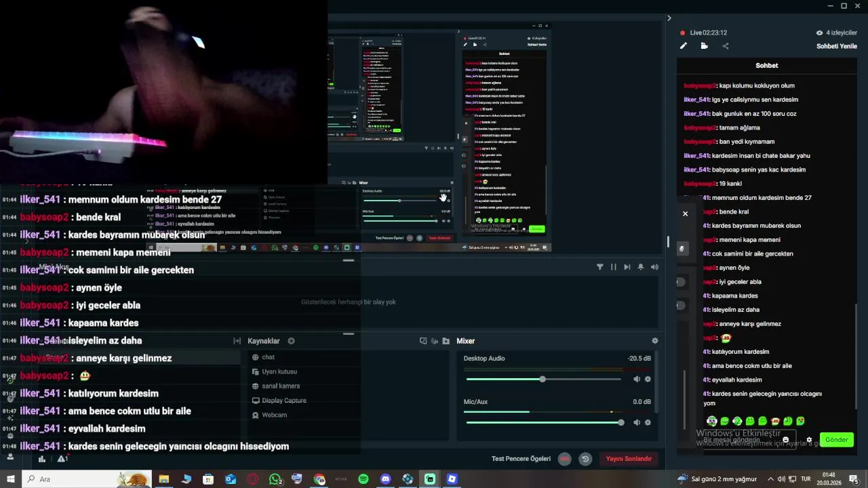Open the stats bar chart icon at bottom-left

(42, 459)
